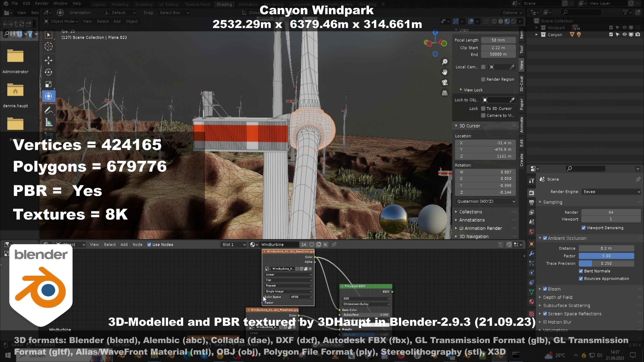Toggle Ambient Occlusion checkbox

point(545,238)
